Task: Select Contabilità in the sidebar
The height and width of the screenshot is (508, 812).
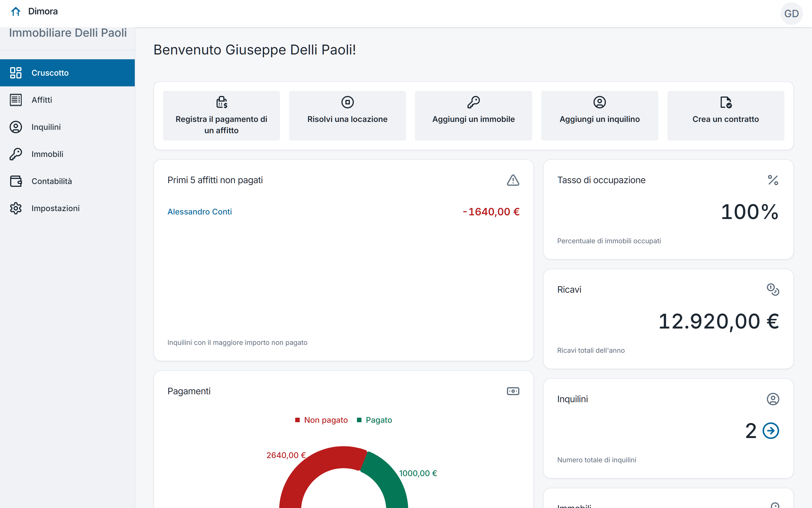Action: 67,181
